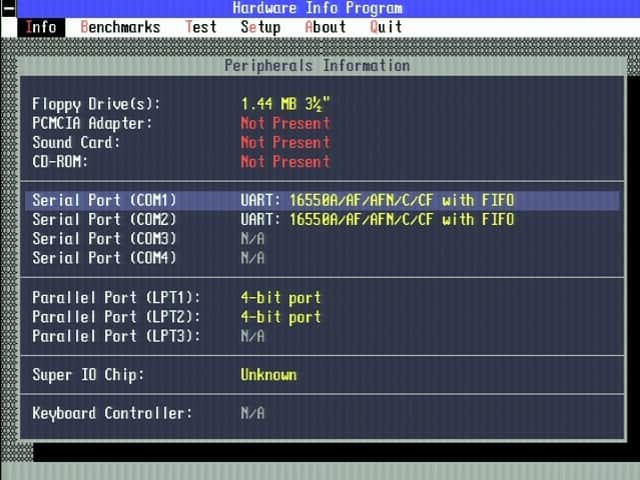The image size is (640, 480).
Task: Click N/A value for LPT3
Action: tap(253, 336)
